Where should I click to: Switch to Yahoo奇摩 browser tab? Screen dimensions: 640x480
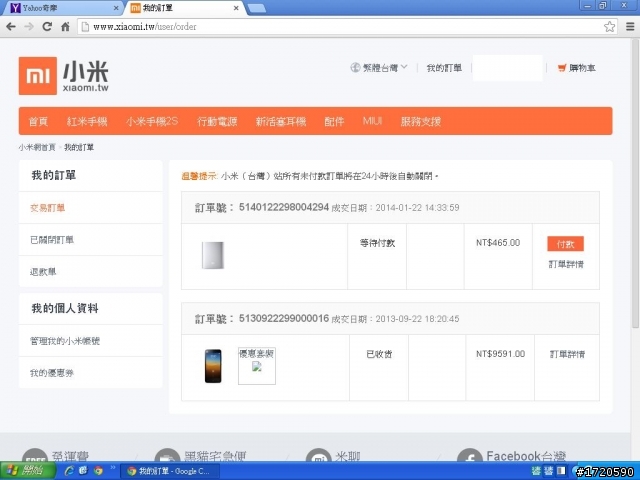click(x=61, y=8)
